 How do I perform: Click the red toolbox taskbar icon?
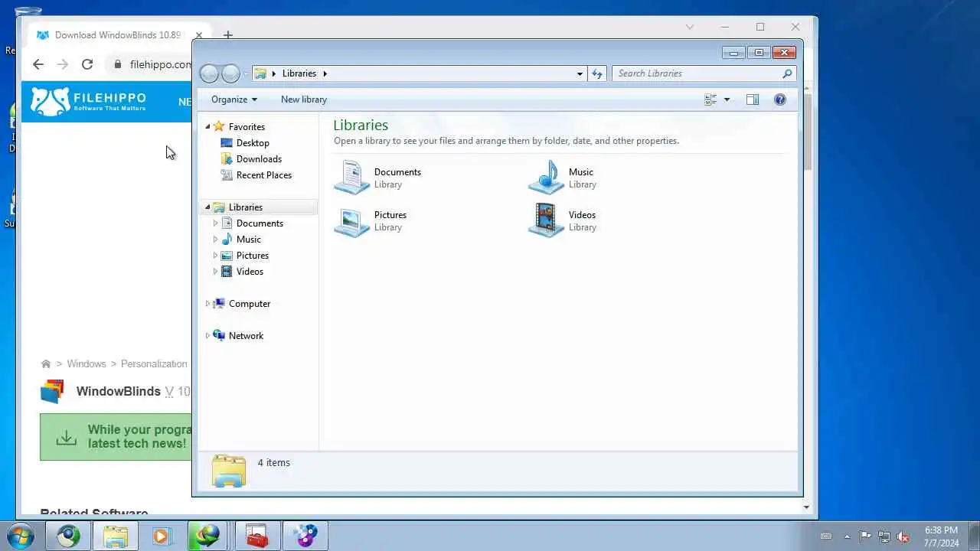pyautogui.click(x=257, y=536)
